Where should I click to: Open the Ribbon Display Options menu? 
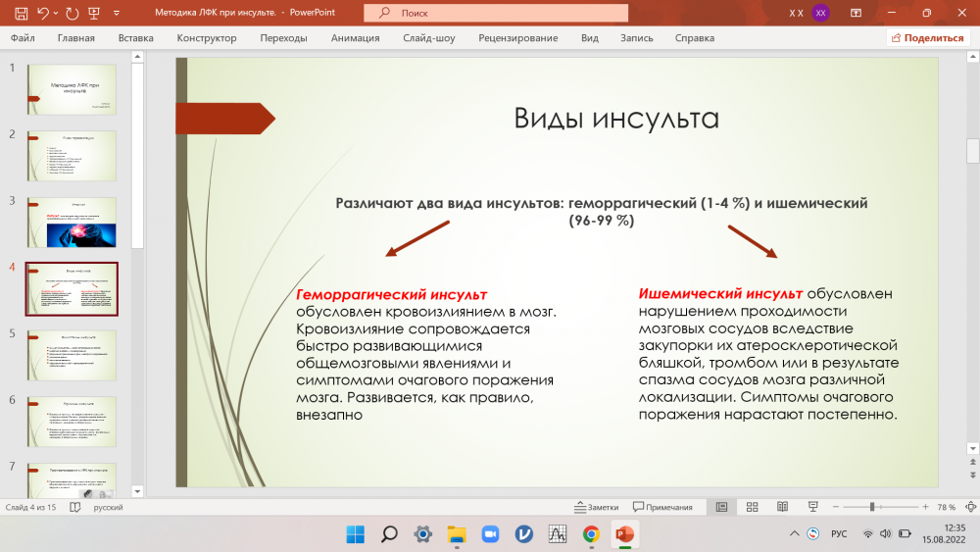[857, 13]
